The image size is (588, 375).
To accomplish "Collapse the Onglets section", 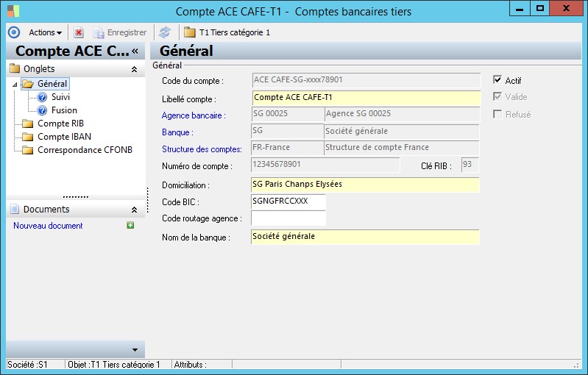I will click(x=134, y=69).
